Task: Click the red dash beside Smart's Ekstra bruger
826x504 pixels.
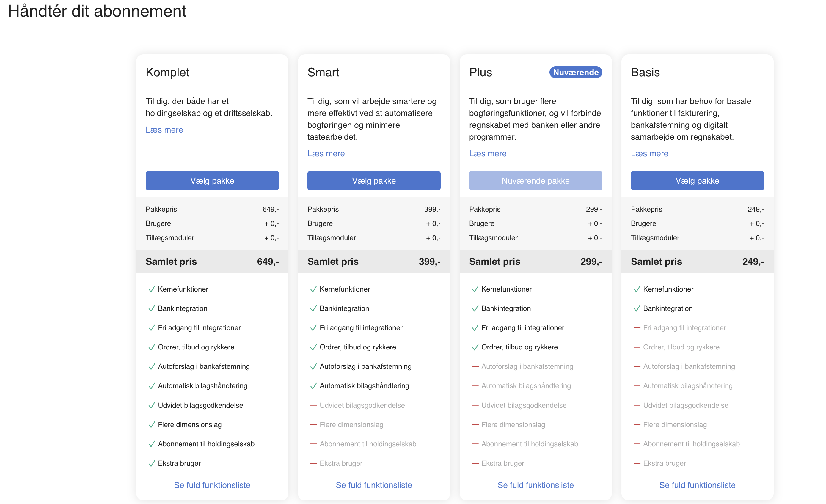Action: click(x=313, y=463)
